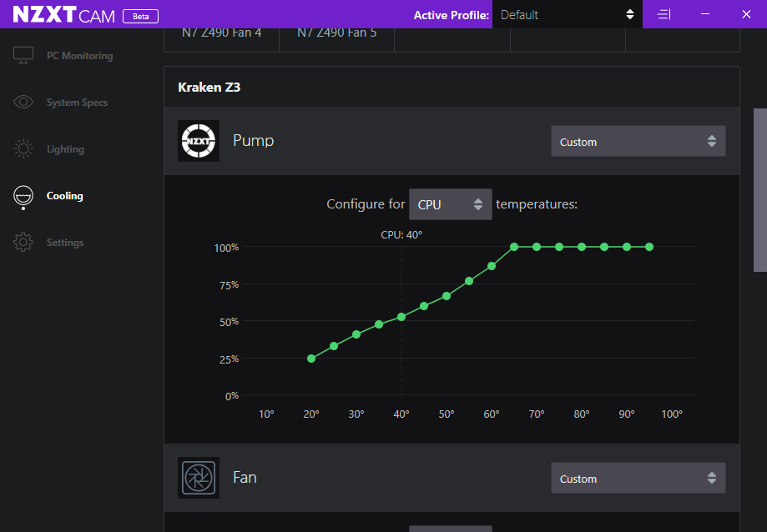This screenshot has width=767, height=532.
Task: Open the Fan Custom dropdown
Action: (637, 478)
